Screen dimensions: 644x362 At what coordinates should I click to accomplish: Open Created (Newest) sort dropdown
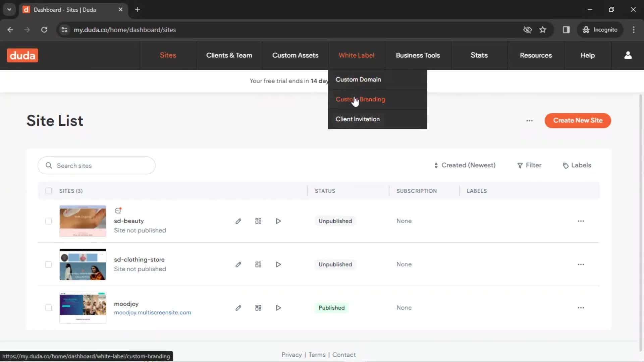pyautogui.click(x=465, y=165)
